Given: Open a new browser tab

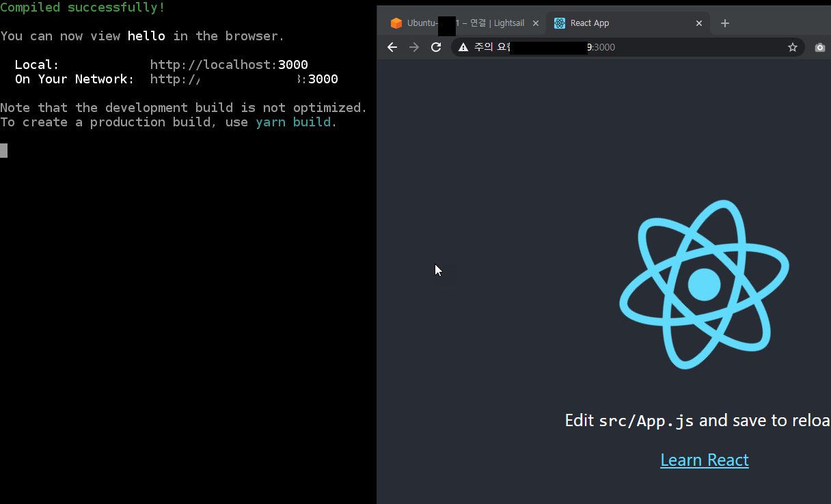Looking at the screenshot, I should point(725,23).
